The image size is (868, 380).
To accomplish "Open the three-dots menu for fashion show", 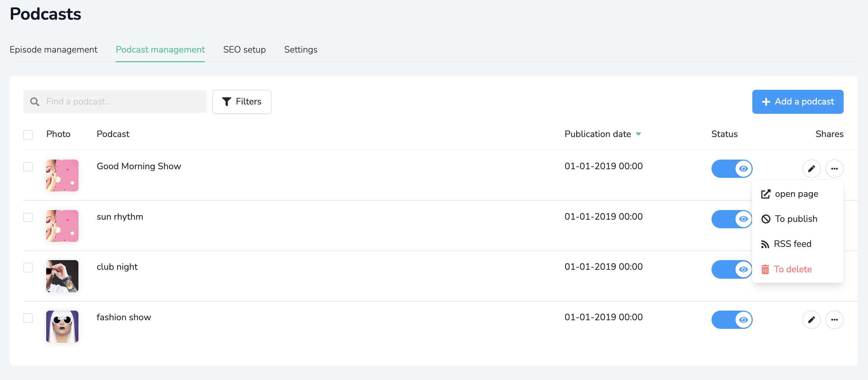I will click(x=834, y=320).
